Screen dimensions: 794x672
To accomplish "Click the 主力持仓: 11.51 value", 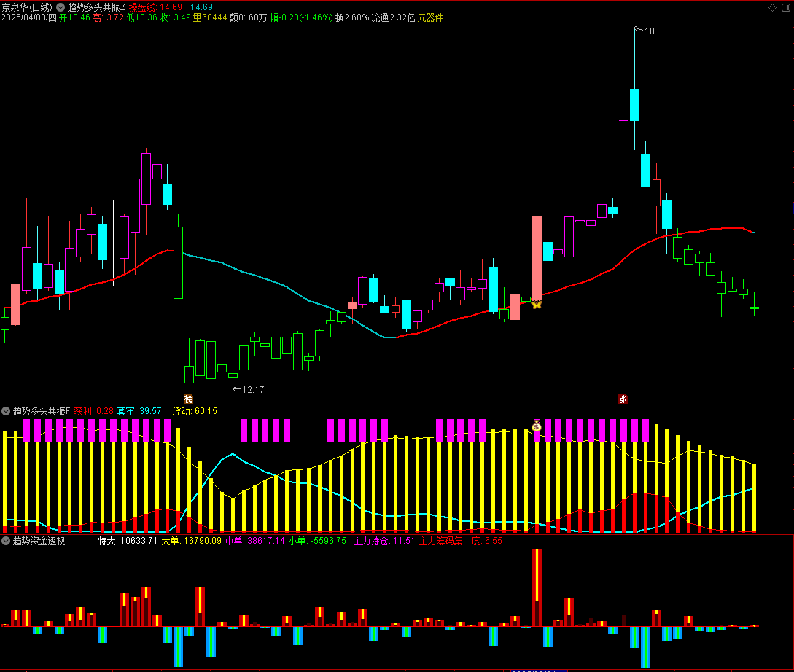I will coord(384,541).
